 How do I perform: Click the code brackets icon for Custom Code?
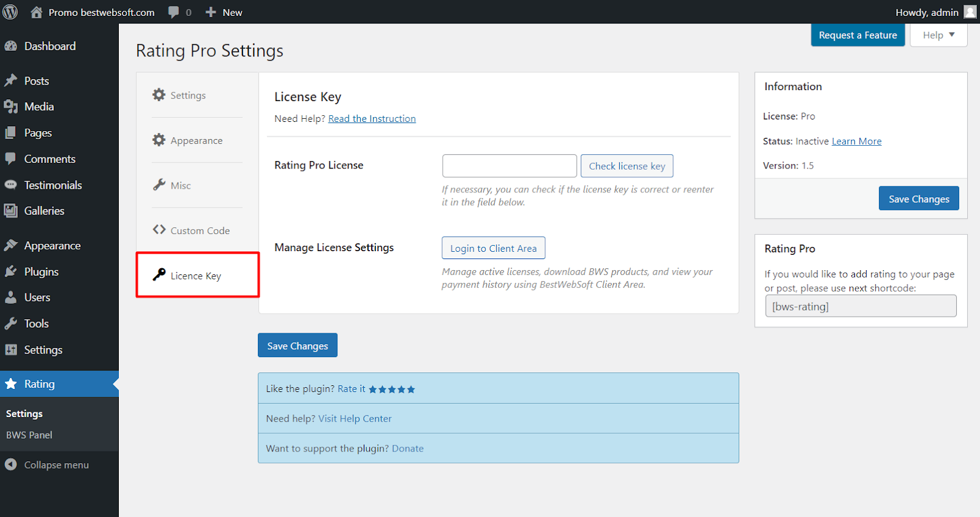tap(159, 229)
